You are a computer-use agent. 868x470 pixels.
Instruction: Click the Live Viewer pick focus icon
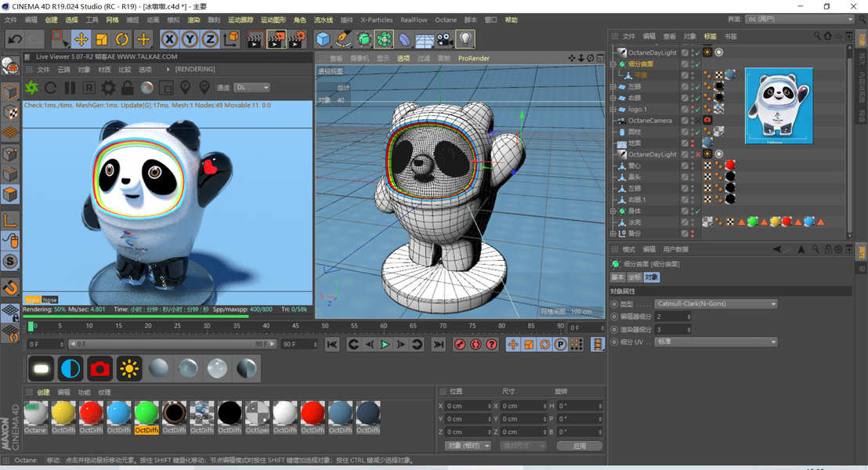tap(185, 88)
